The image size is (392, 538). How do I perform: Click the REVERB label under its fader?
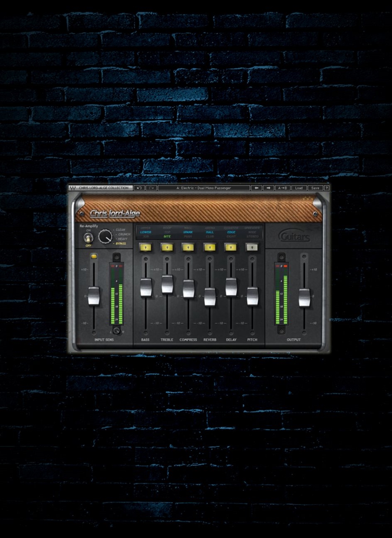(210, 340)
